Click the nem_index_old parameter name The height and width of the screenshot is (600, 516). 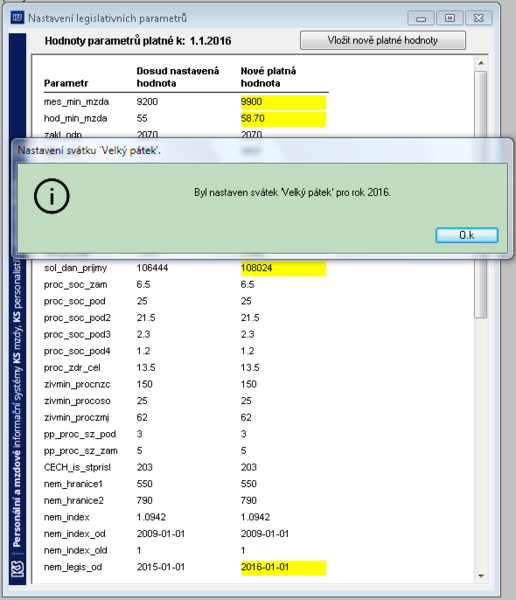click(75, 551)
